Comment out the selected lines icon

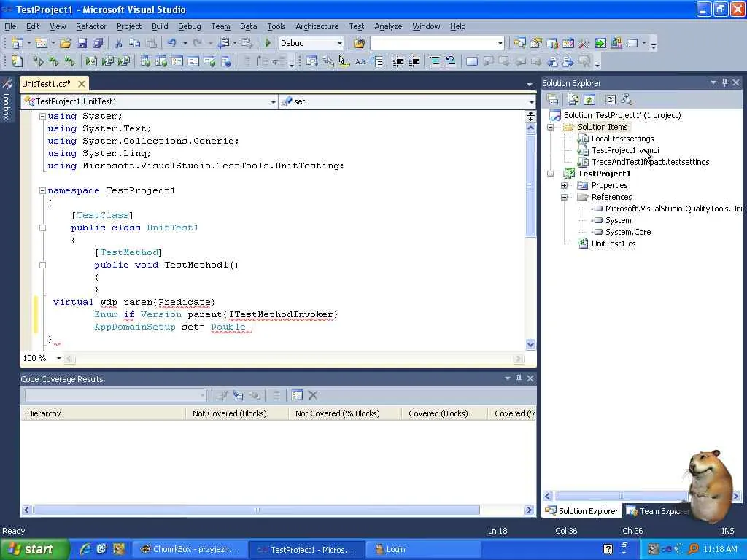coord(435,61)
